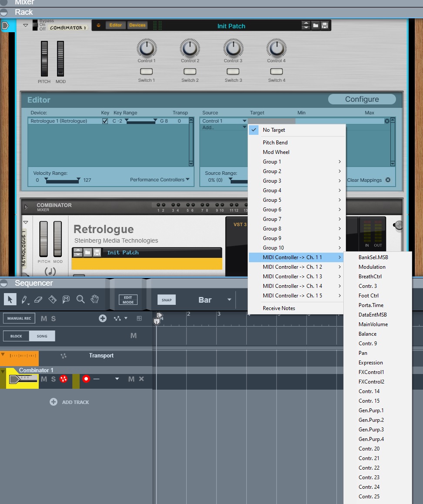Click the rack device arrow icon left of Combinator

tap(6, 25)
